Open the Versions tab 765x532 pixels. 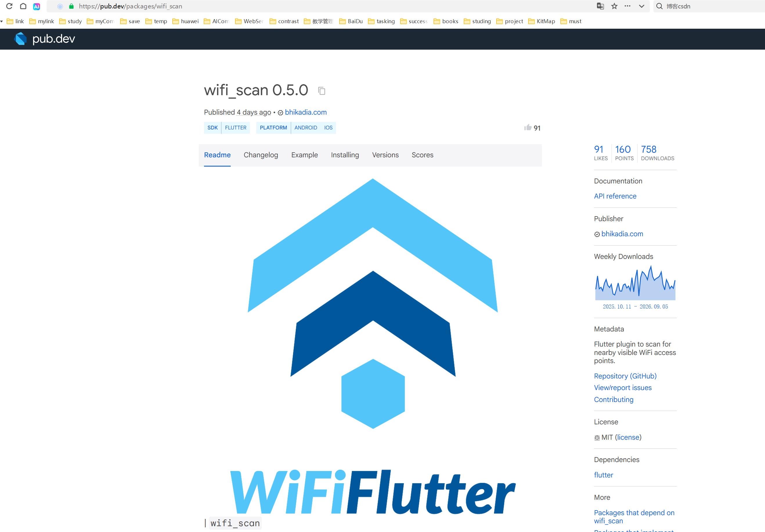point(385,155)
